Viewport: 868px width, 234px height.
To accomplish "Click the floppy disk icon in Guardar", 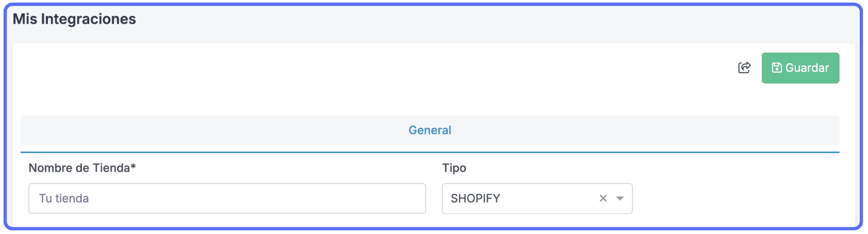I will (x=776, y=68).
